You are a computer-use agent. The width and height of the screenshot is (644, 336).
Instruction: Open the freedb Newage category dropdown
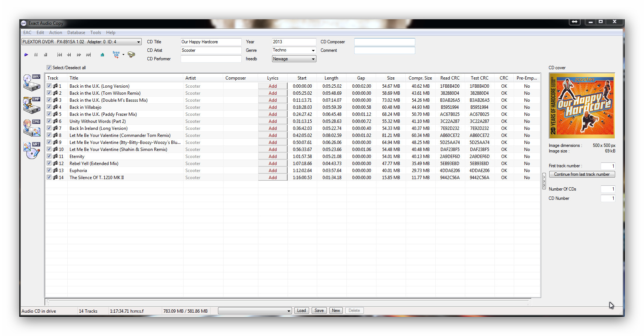click(x=313, y=59)
